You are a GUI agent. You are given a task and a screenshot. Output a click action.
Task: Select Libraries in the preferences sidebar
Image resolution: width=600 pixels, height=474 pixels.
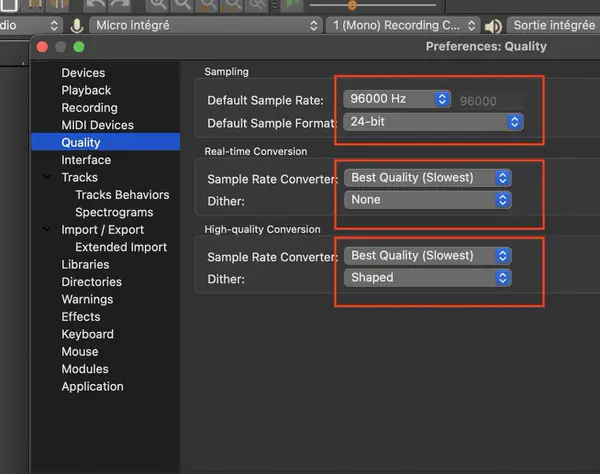click(x=85, y=264)
